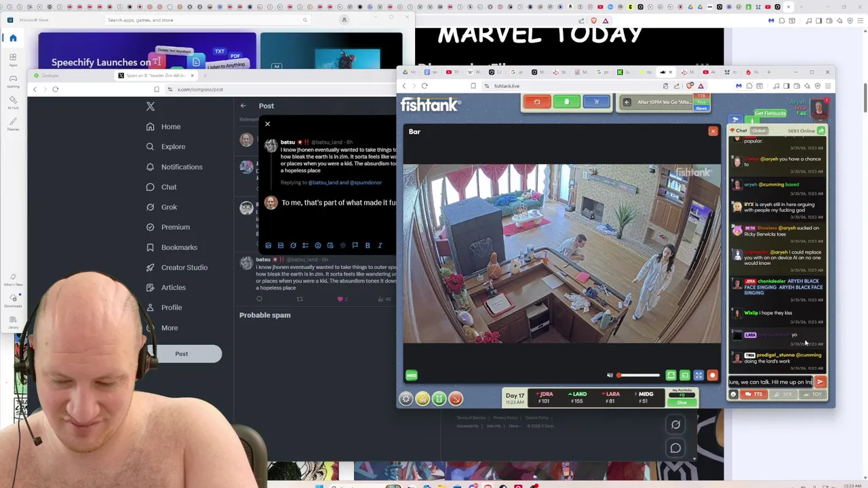Close the X reply compose dialog
This screenshot has width=868, height=488.
267,124
